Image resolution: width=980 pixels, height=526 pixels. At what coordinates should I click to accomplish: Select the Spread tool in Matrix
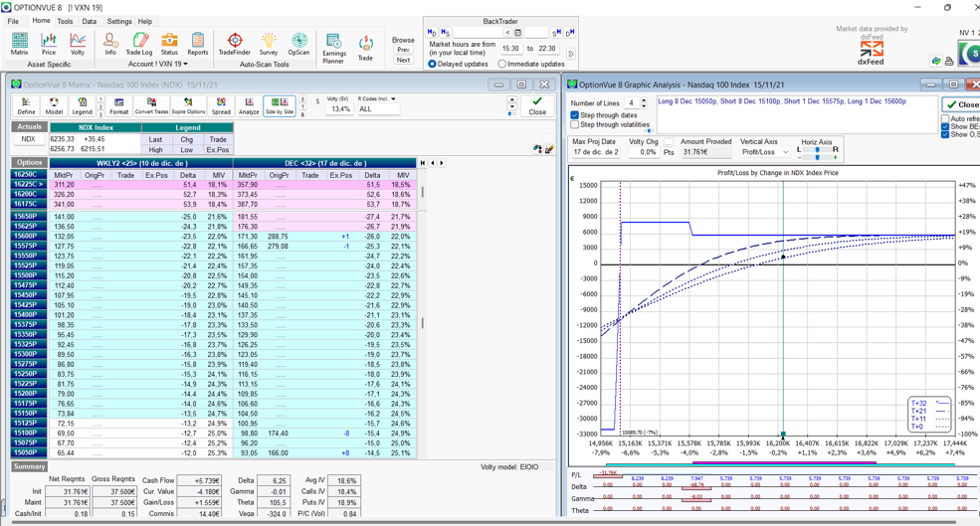coord(221,105)
